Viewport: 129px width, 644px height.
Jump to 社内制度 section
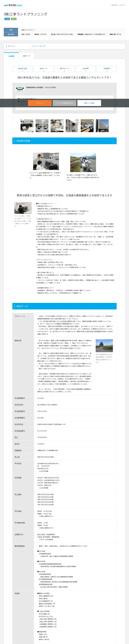pyautogui.click(x=85, y=69)
